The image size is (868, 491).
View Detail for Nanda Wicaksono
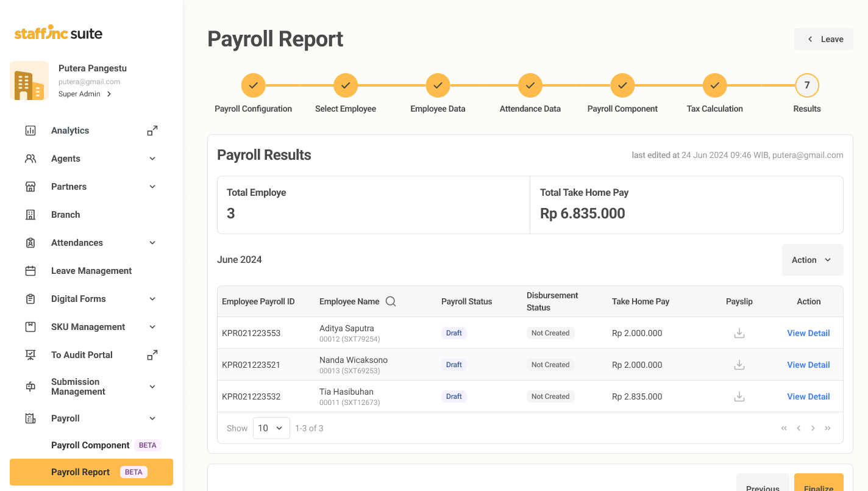808,365
